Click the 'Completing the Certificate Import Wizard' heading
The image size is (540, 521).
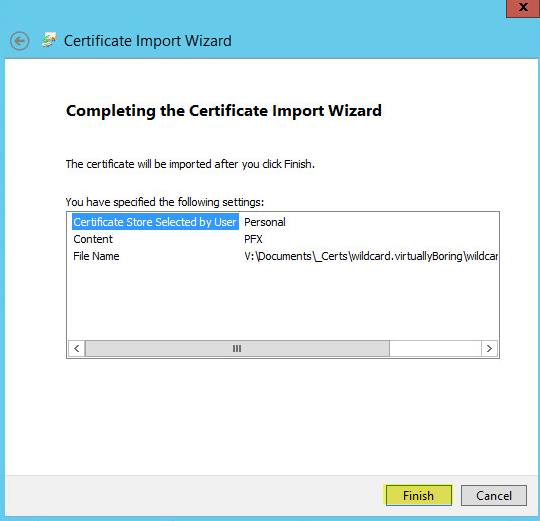(224, 111)
